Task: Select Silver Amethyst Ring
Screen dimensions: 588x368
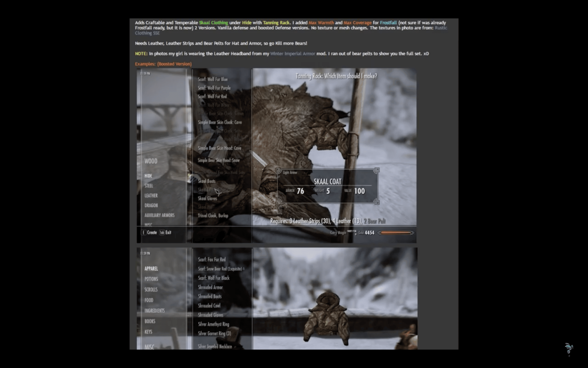Action: coord(214,324)
